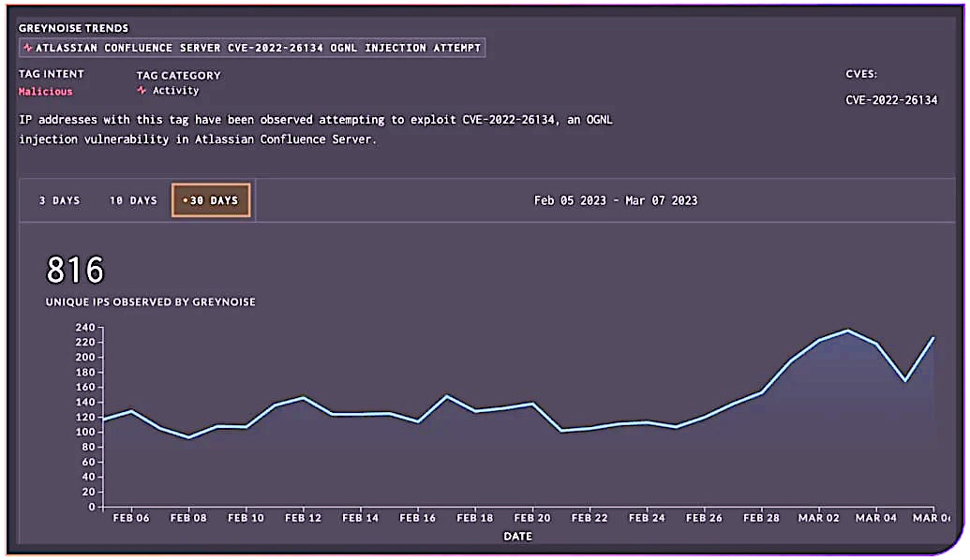Click the chart low point at FEB 08
This screenshot has width=970, height=560.
[x=188, y=437]
